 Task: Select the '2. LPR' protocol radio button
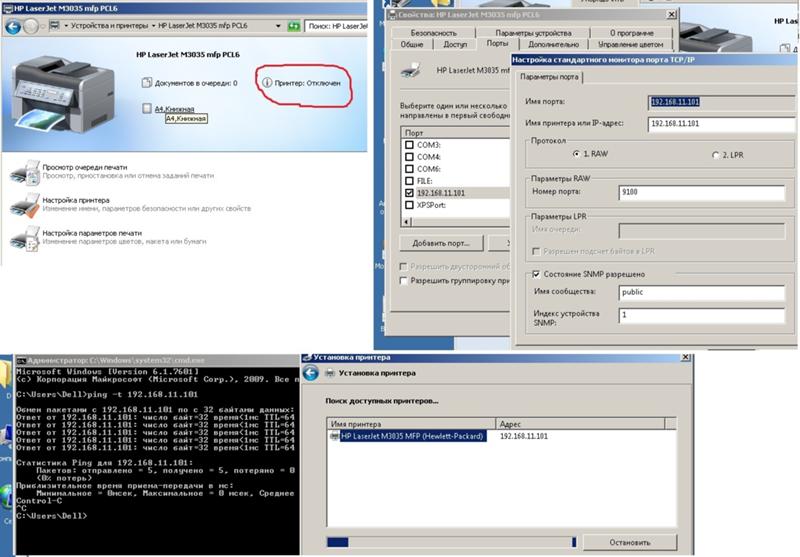(x=715, y=155)
